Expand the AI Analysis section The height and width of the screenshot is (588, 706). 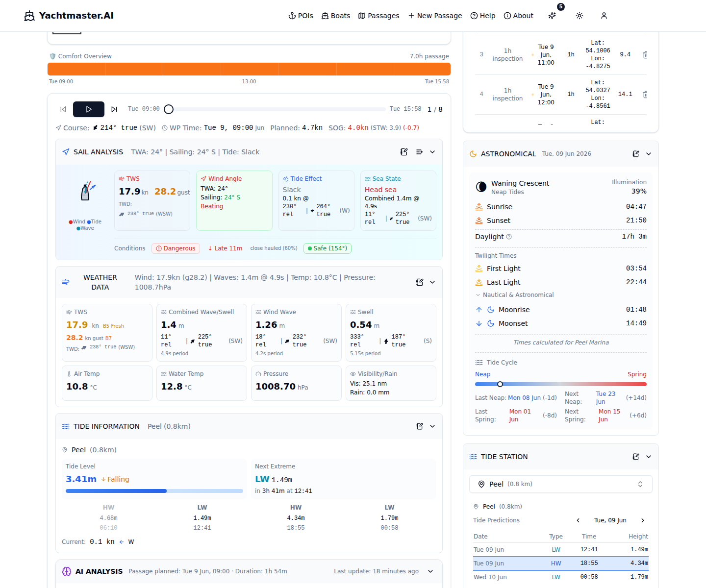coord(430,571)
